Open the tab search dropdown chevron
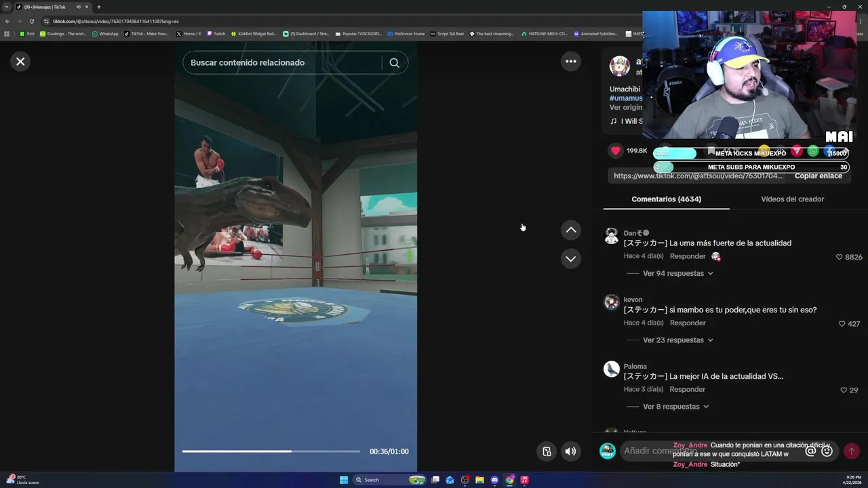This screenshot has height=488, width=868. click(7, 7)
